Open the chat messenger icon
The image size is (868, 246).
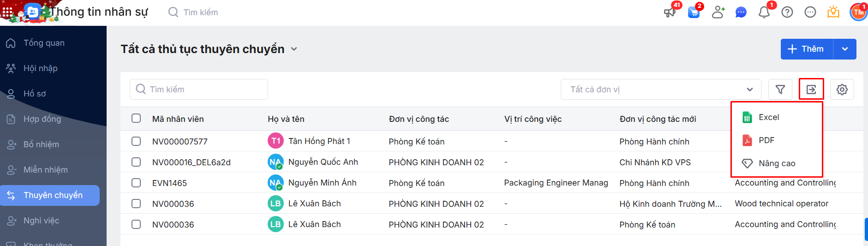(741, 12)
